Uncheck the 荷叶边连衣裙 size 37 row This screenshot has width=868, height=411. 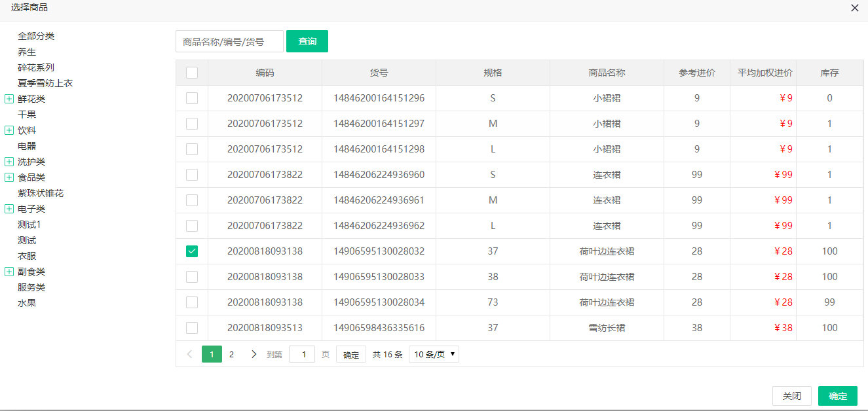coord(192,251)
